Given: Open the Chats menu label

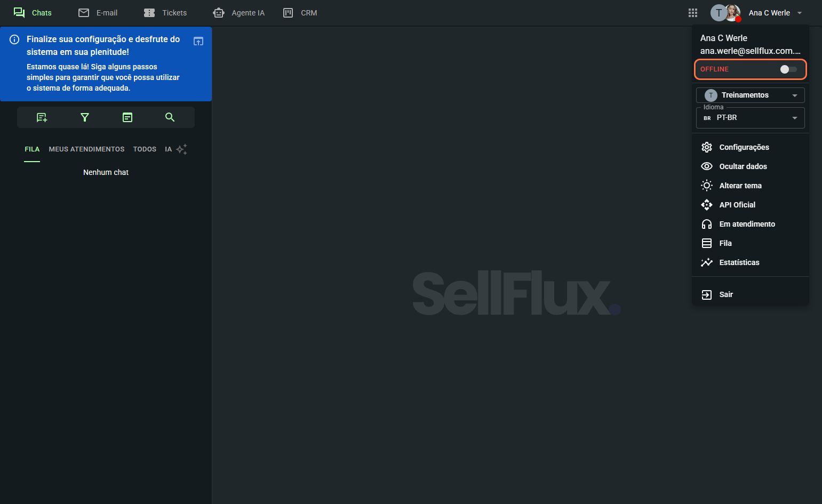Looking at the screenshot, I should click(42, 13).
